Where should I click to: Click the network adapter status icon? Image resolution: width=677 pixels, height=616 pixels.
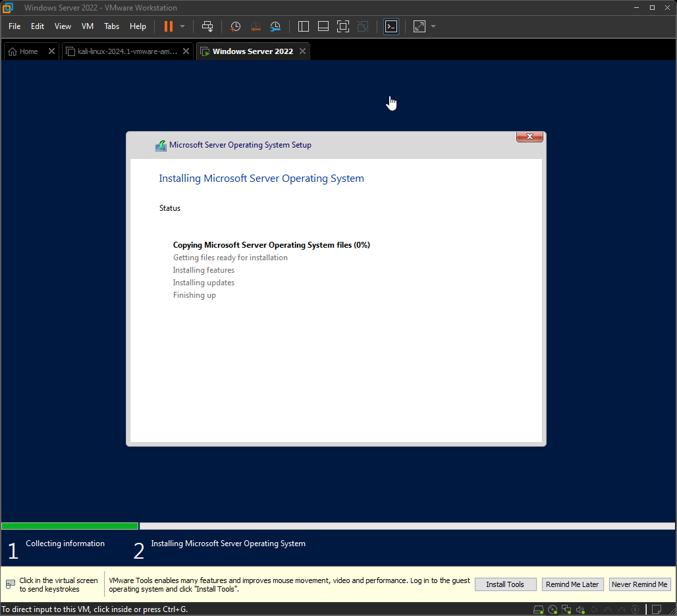pyautogui.click(x=566, y=609)
